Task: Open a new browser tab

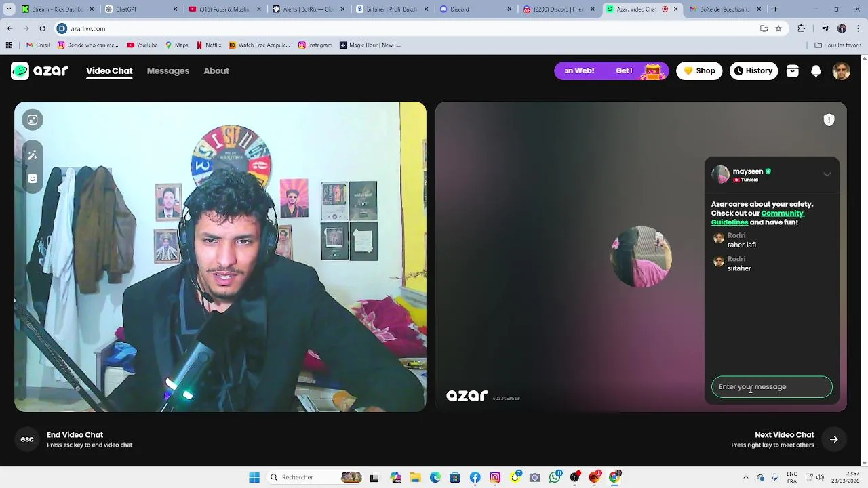Action: pyautogui.click(x=775, y=9)
